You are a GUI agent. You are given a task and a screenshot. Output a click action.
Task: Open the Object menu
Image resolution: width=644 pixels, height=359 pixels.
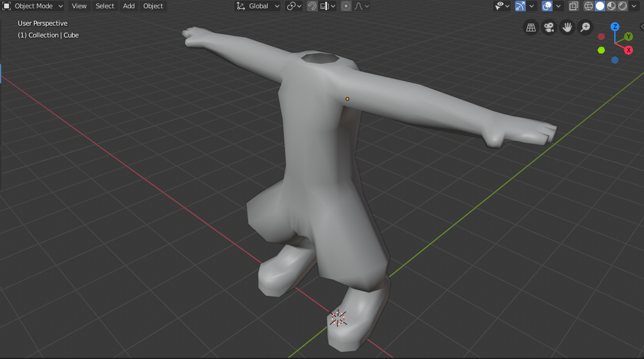pos(153,6)
